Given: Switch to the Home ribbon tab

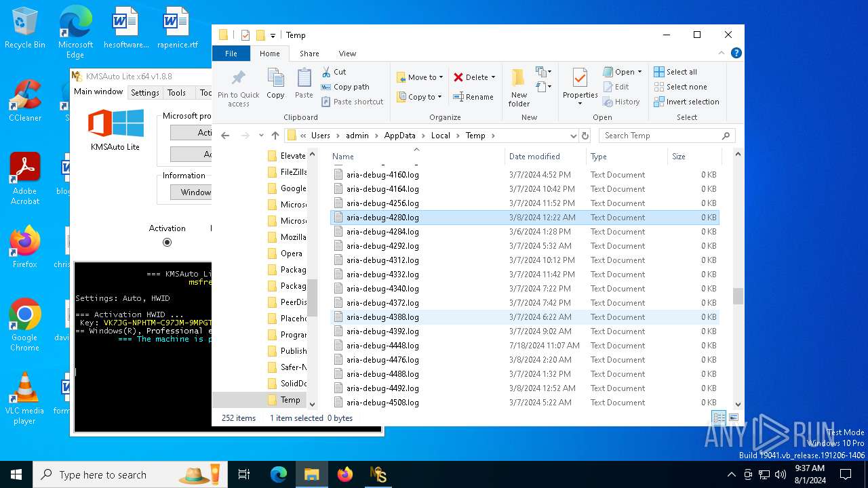Looking at the screenshot, I should pos(269,54).
